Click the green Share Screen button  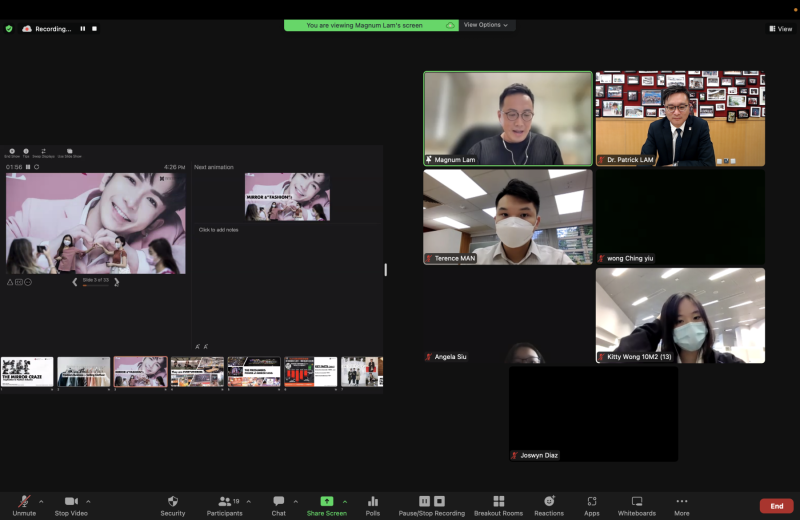327,506
